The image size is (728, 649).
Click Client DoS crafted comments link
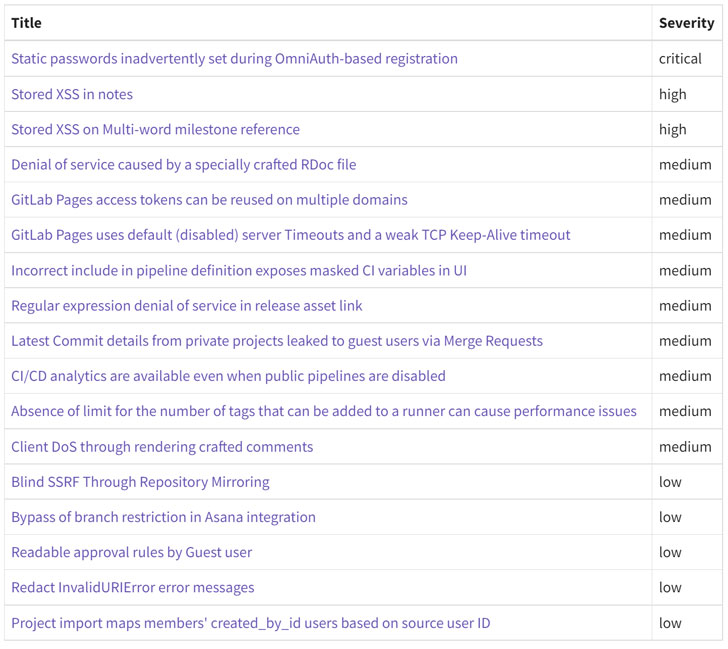[162, 447]
